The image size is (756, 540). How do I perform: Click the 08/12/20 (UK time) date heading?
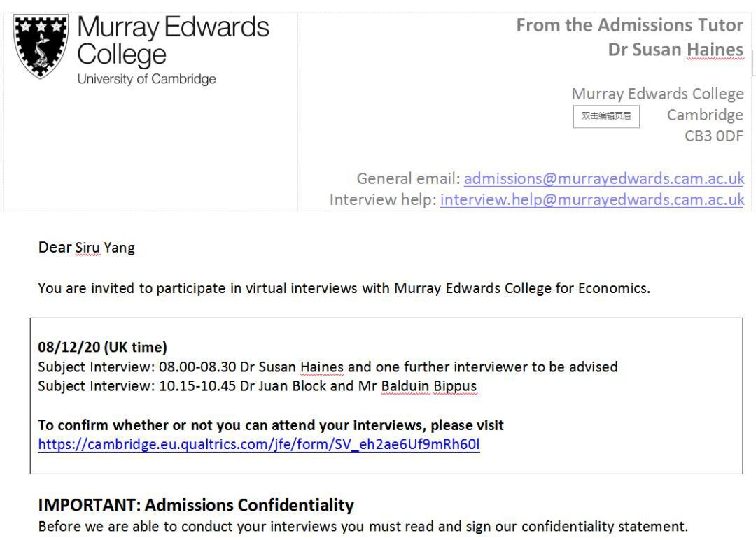click(103, 348)
